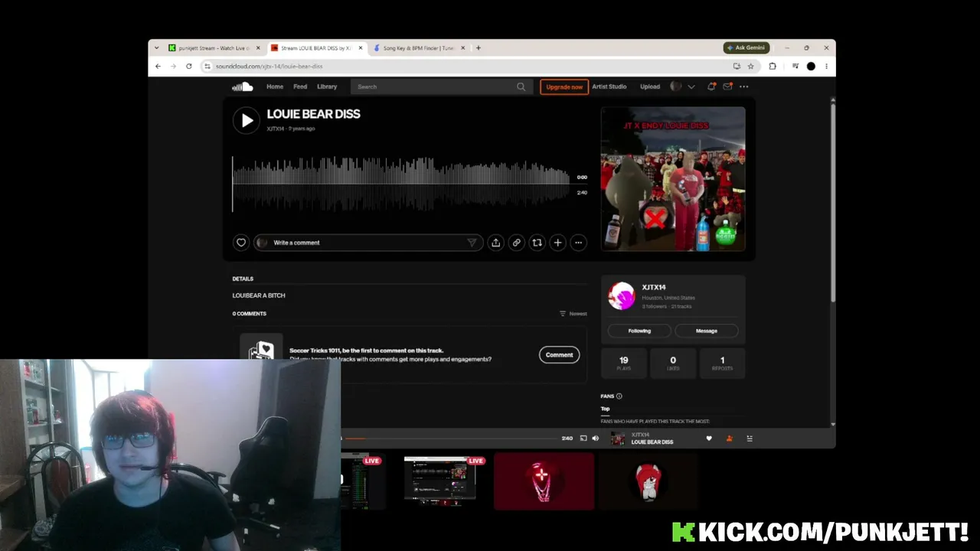Expand the user avatar menu chevron
This screenshot has width=980, height=551.
[691, 86]
